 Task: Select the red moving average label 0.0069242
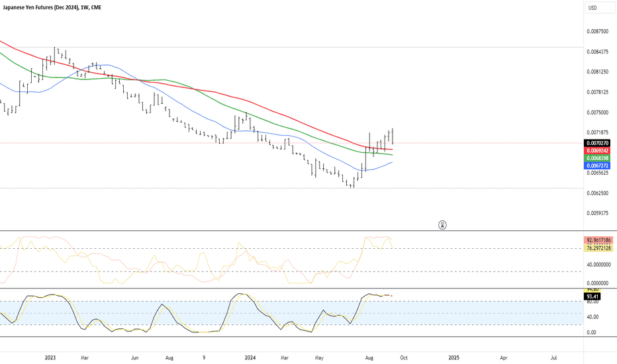pyautogui.click(x=597, y=151)
